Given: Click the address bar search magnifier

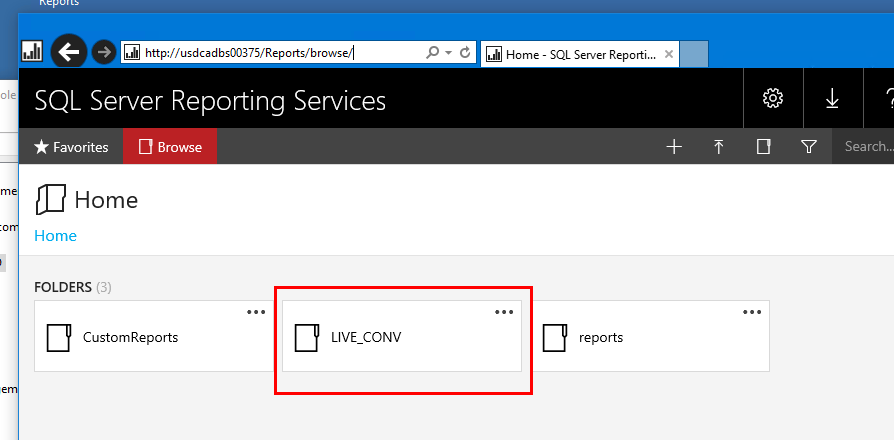Looking at the screenshot, I should pyautogui.click(x=432, y=53).
